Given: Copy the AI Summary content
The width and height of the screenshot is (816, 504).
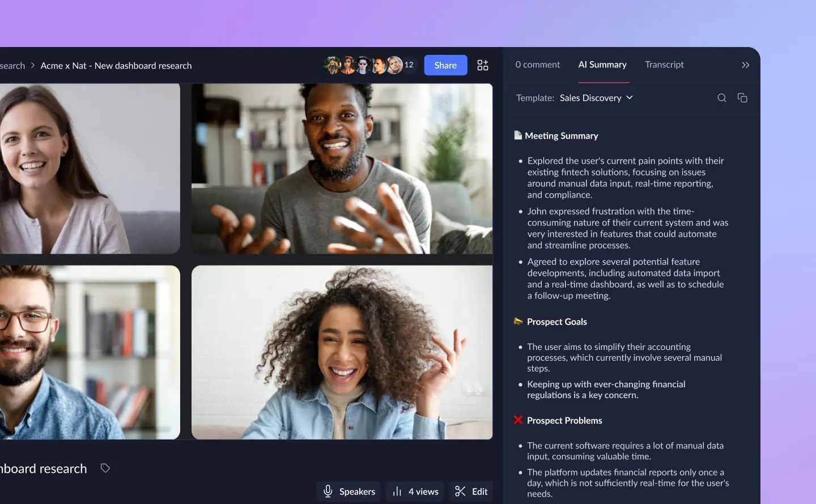Looking at the screenshot, I should point(743,97).
